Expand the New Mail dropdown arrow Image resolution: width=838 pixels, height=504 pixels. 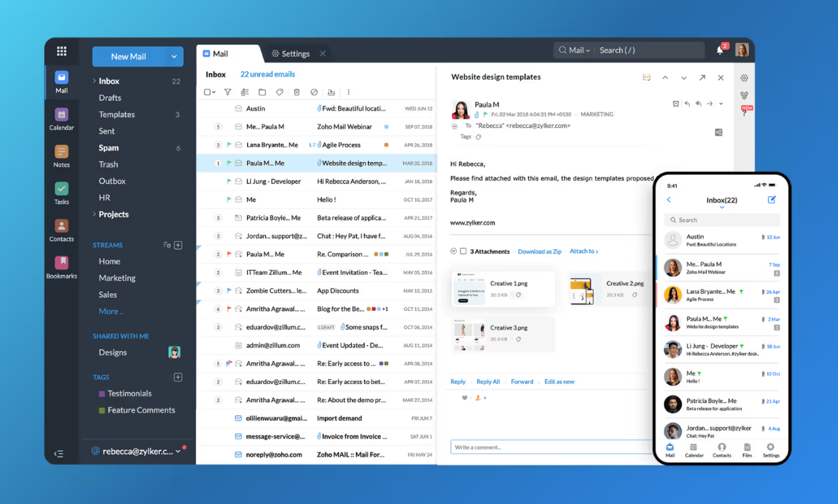tap(175, 57)
